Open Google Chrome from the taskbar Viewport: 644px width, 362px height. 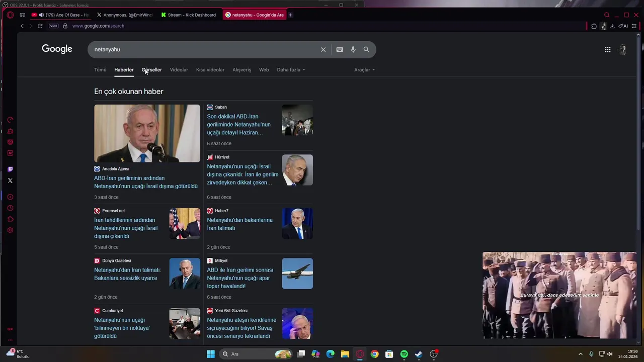pos(374,354)
